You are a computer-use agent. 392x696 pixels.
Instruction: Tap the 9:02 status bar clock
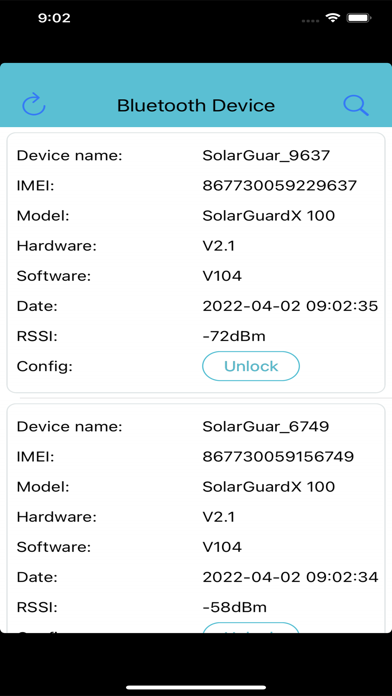(54, 18)
